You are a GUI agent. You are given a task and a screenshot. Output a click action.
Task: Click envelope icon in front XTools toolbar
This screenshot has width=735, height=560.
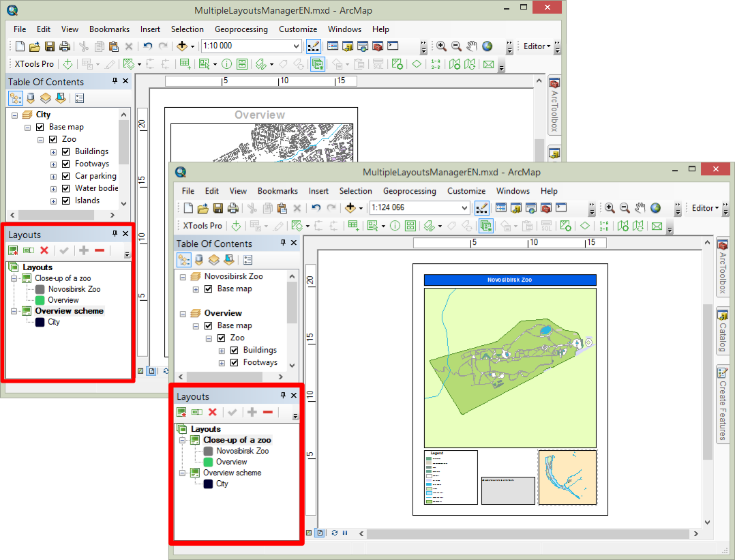click(657, 226)
